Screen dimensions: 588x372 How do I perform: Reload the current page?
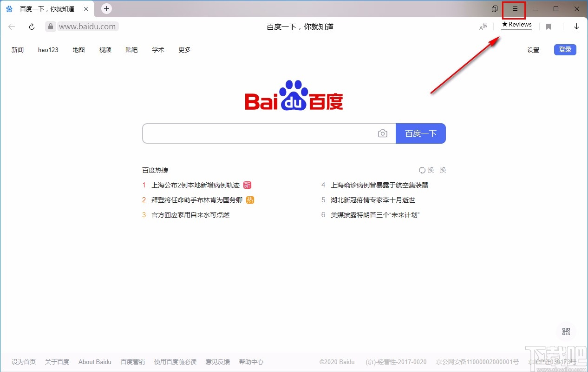point(31,27)
